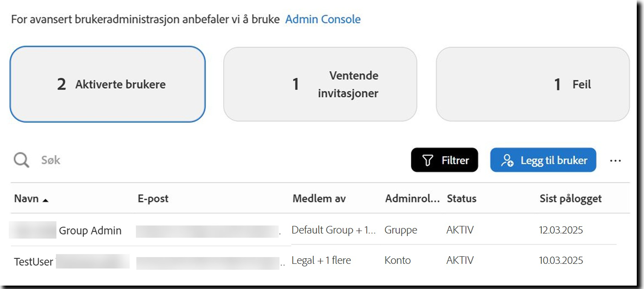This screenshot has width=644, height=289.
Task: Click the add-user person icon
Action: (507, 160)
